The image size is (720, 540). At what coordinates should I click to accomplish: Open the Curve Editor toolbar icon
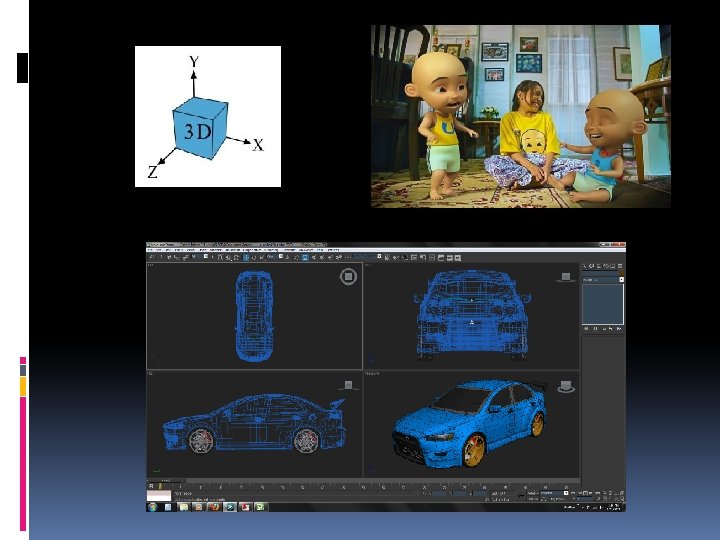pyautogui.click(x=414, y=258)
